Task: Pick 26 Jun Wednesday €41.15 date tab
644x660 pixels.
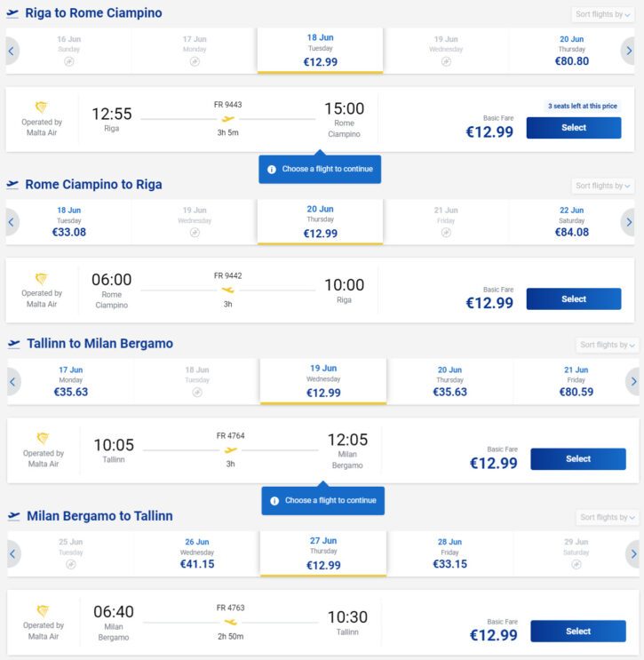Action: [x=197, y=554]
